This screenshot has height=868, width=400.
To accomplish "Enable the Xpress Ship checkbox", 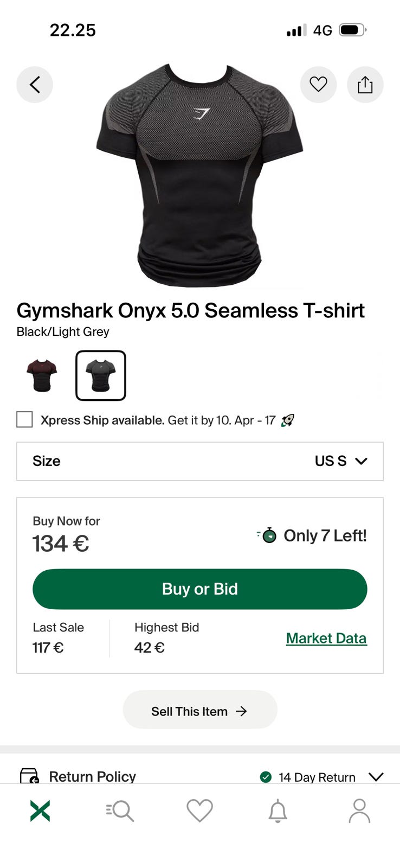I will point(24,420).
